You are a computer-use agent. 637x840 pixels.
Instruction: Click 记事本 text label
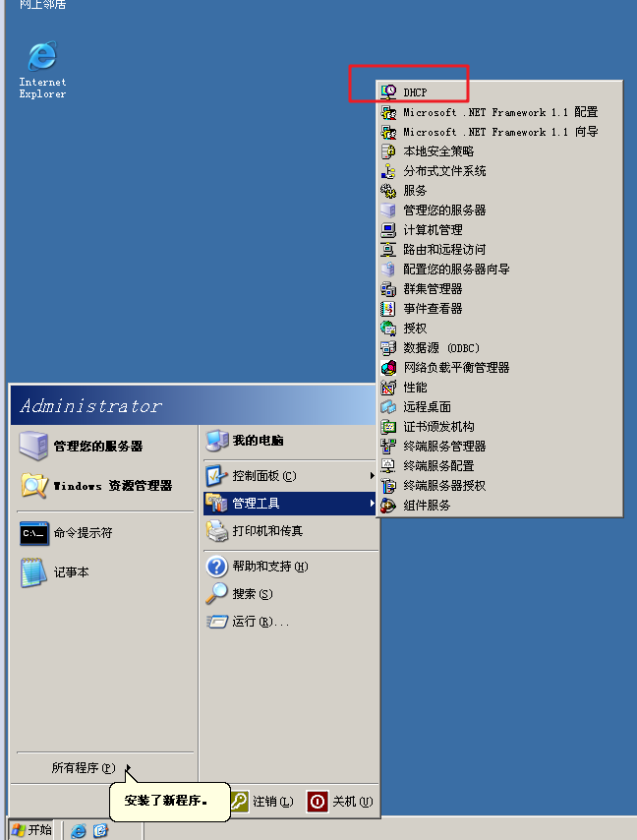[71, 572]
